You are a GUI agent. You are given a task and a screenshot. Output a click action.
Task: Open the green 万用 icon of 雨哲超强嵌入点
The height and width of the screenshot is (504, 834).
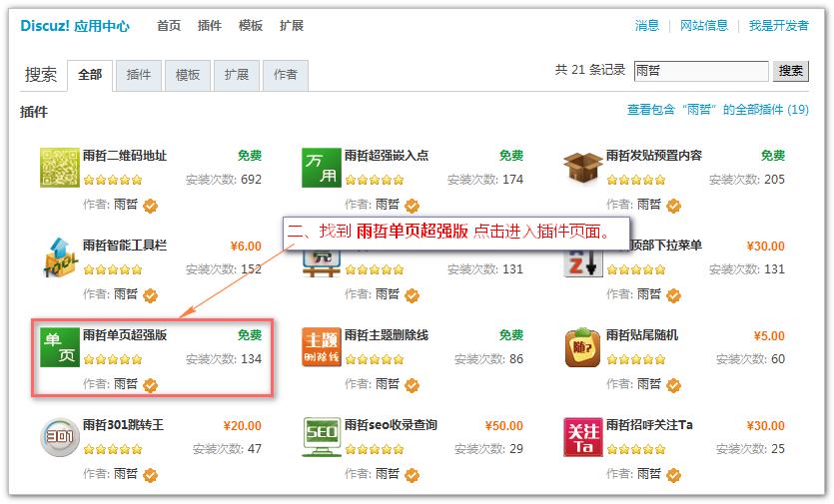[x=322, y=168]
